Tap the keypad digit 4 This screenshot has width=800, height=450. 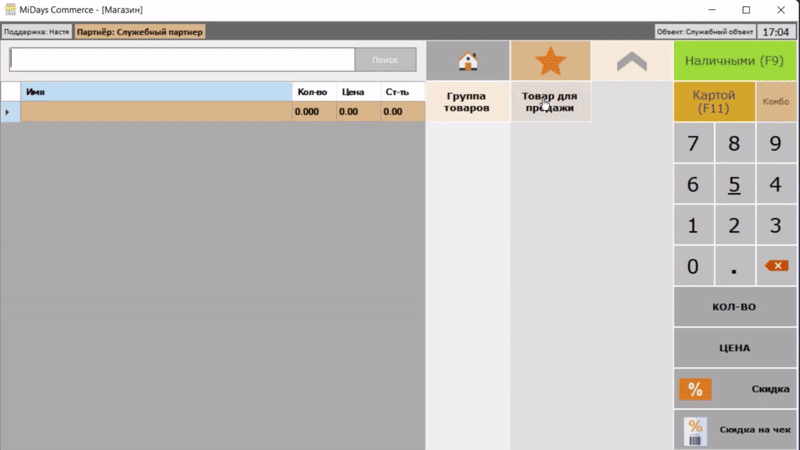click(776, 184)
